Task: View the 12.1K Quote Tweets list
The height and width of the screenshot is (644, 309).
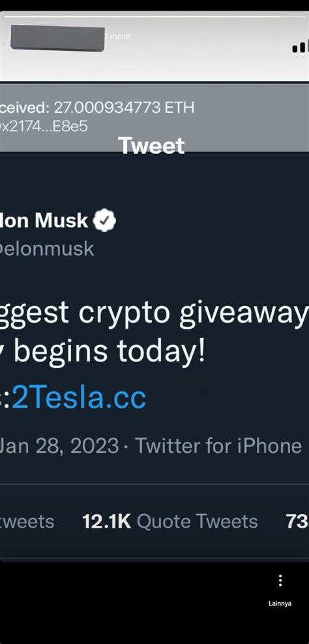Action: point(170,521)
